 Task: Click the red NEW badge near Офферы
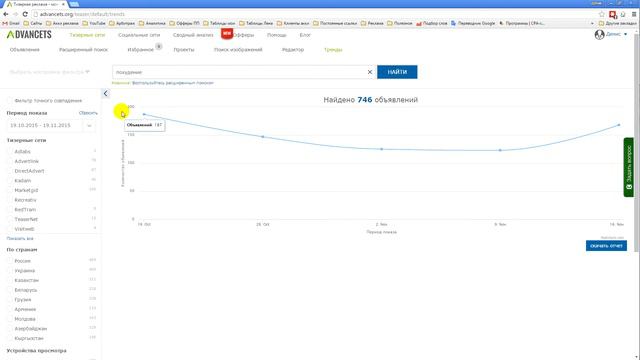click(227, 33)
